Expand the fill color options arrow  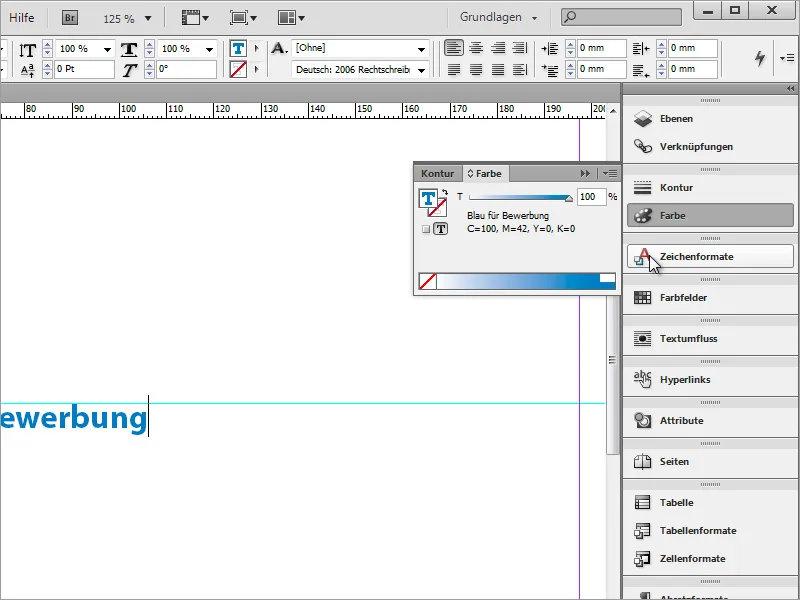[257, 48]
